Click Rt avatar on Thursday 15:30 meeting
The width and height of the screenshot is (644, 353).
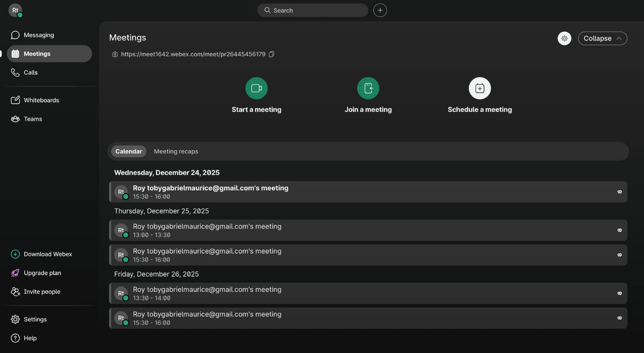click(121, 255)
